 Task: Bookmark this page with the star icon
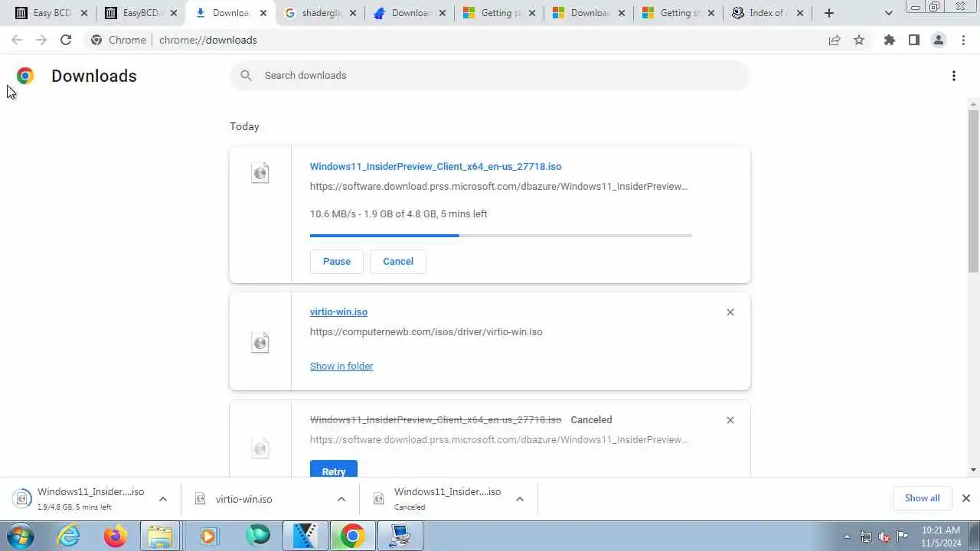(859, 40)
